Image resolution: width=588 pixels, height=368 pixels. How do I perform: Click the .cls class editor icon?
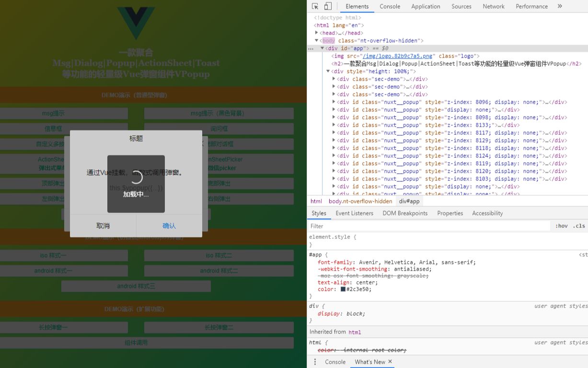578,226
